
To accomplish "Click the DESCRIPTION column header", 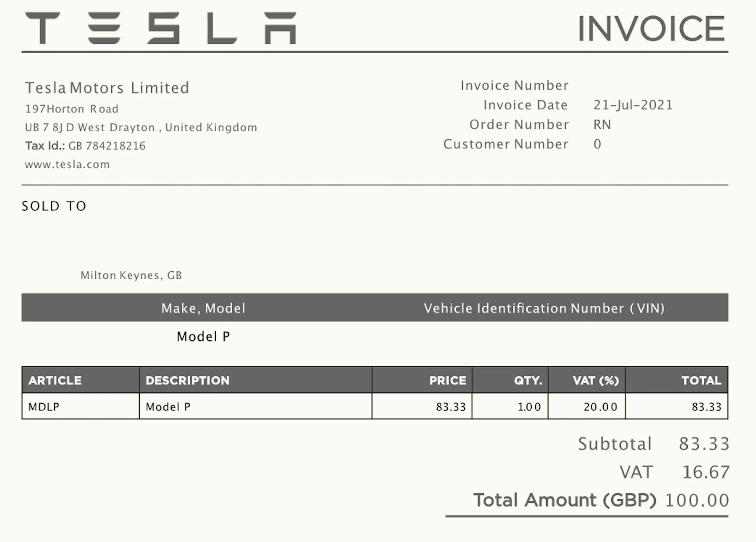I will pyautogui.click(x=188, y=380).
